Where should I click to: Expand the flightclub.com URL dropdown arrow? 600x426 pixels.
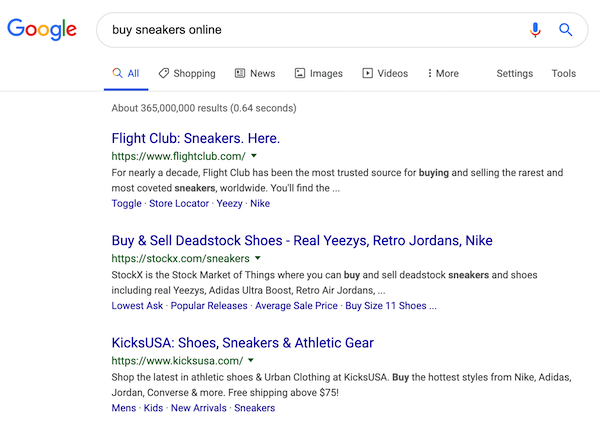point(254,156)
